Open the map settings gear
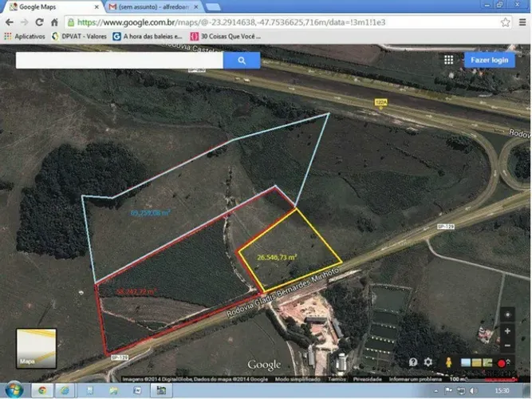The width and height of the screenshot is (532, 399). pos(429,362)
